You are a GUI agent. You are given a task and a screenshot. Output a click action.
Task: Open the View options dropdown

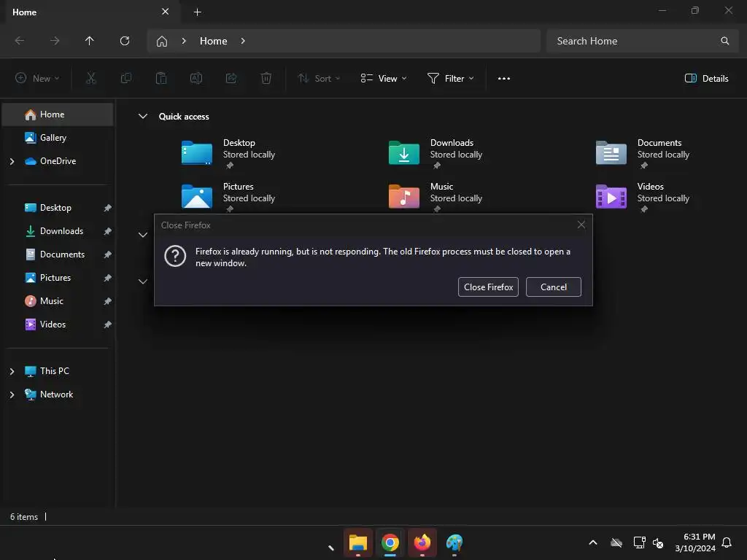coord(384,78)
